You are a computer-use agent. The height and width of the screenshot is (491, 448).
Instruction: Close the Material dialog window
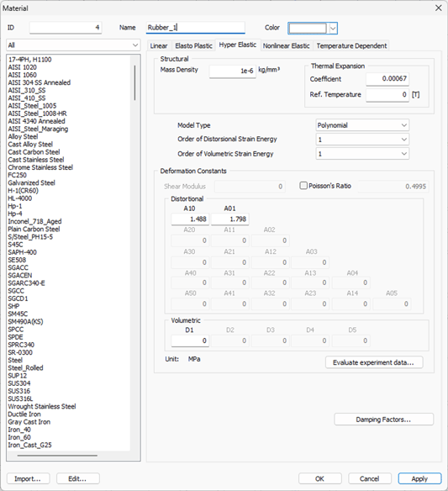(x=439, y=8)
